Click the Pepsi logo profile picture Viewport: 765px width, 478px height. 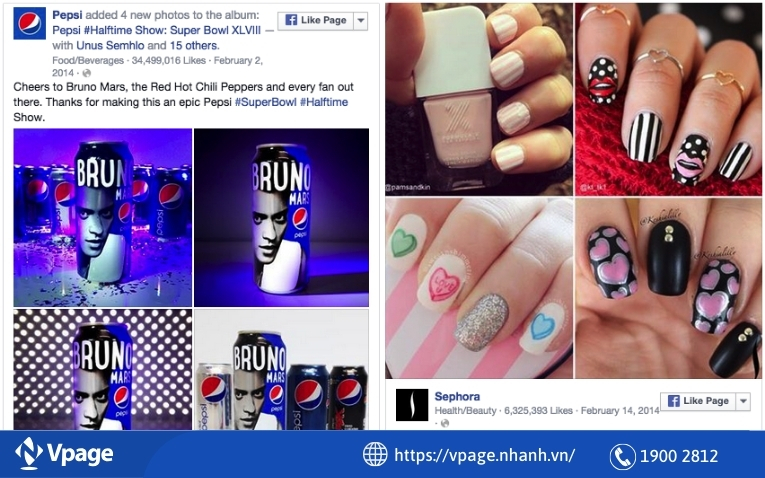pyautogui.click(x=29, y=23)
